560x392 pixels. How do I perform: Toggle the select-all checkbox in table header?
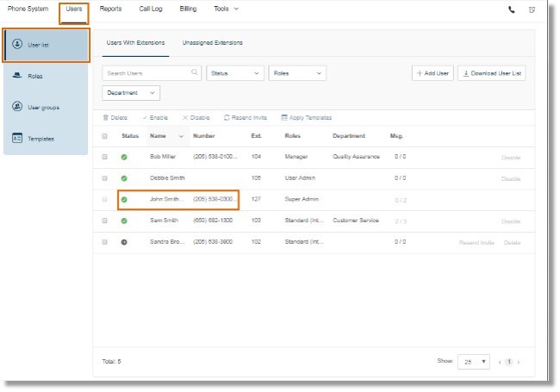click(x=104, y=136)
